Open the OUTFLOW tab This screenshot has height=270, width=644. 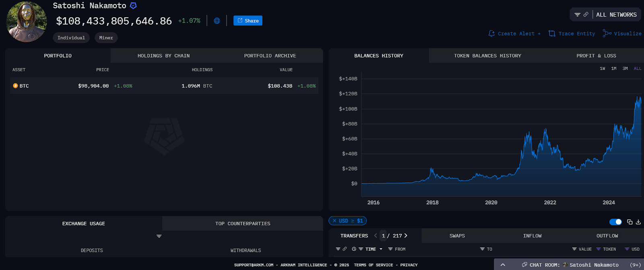click(607, 236)
